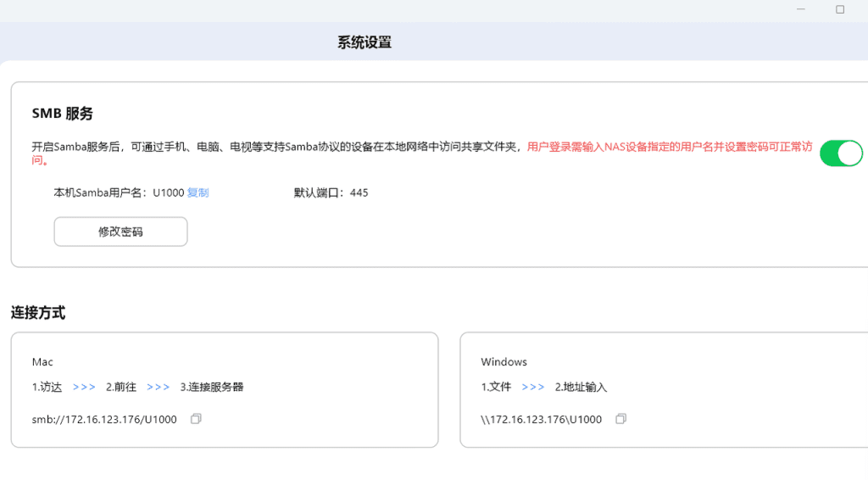Screen dimensions: 868x480
Task: Click the Windows card title
Action: tap(504, 362)
